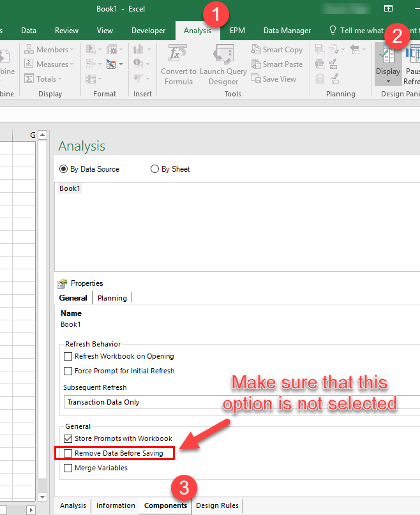Click the Measures number format icon

click(x=29, y=64)
